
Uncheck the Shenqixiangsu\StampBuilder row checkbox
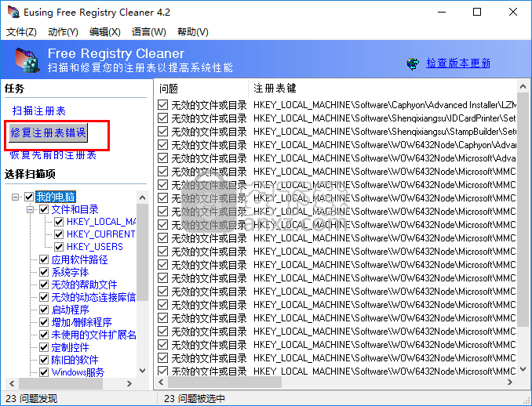(163, 132)
